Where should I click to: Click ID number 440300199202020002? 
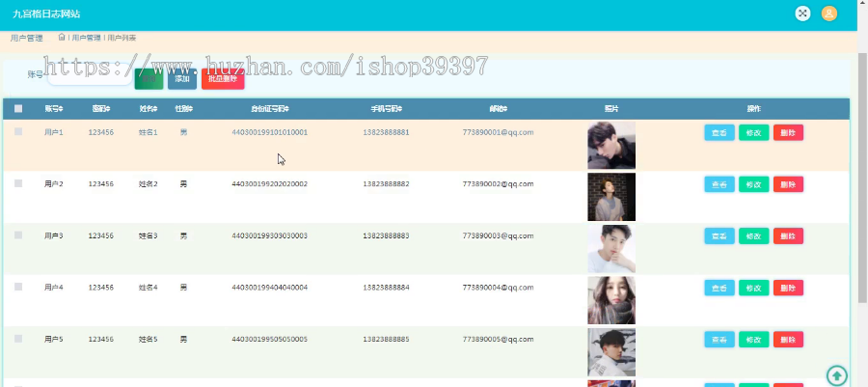(270, 183)
